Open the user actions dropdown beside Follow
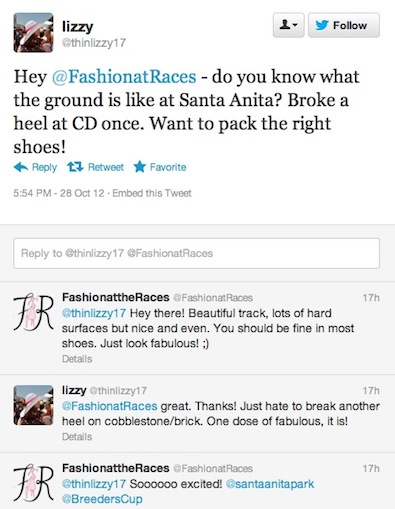The image size is (395, 509). click(x=288, y=25)
